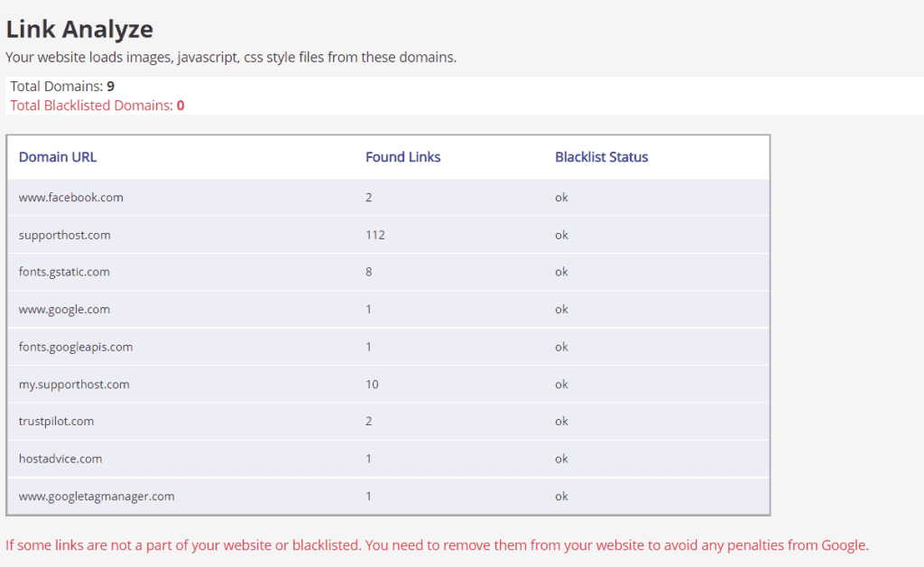924x567 pixels.
Task: Click the found links value 10
Action: (372, 385)
